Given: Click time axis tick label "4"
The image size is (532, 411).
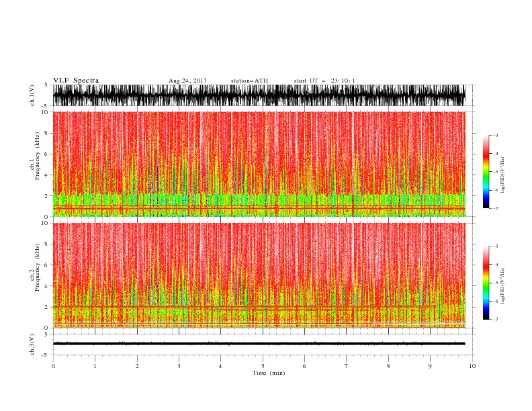Looking at the screenshot, I should click(x=220, y=366).
